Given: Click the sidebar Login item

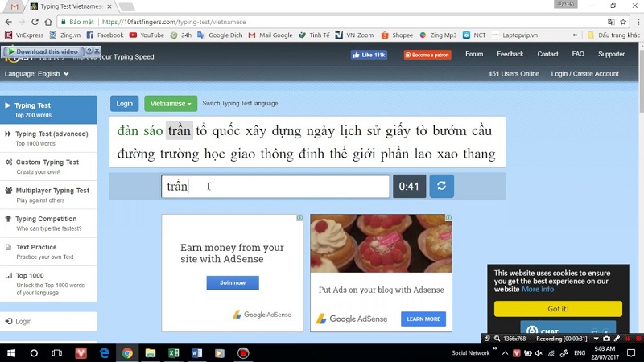Looking at the screenshot, I should 48,321.
